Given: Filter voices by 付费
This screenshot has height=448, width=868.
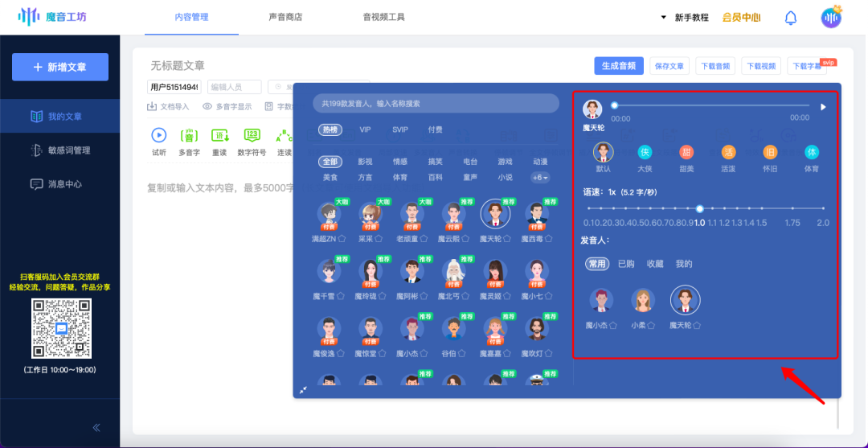Looking at the screenshot, I should click(x=435, y=129).
